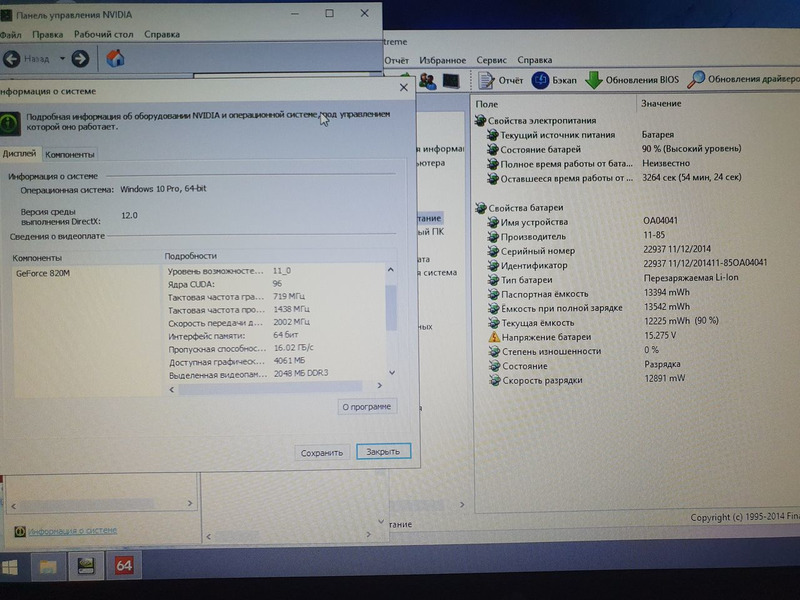Open the Информация о системе link at bottom
Image resolution: width=800 pixels, height=600 pixels.
click(72, 531)
